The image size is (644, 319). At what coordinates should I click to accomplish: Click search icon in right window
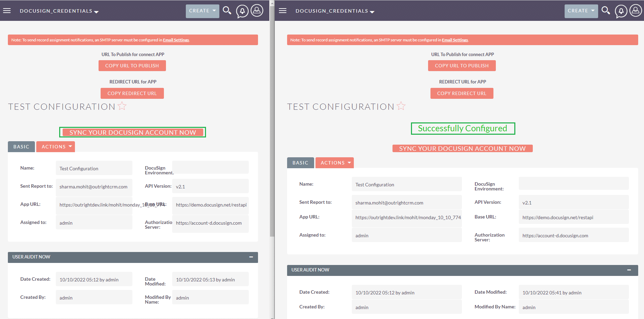606,11
